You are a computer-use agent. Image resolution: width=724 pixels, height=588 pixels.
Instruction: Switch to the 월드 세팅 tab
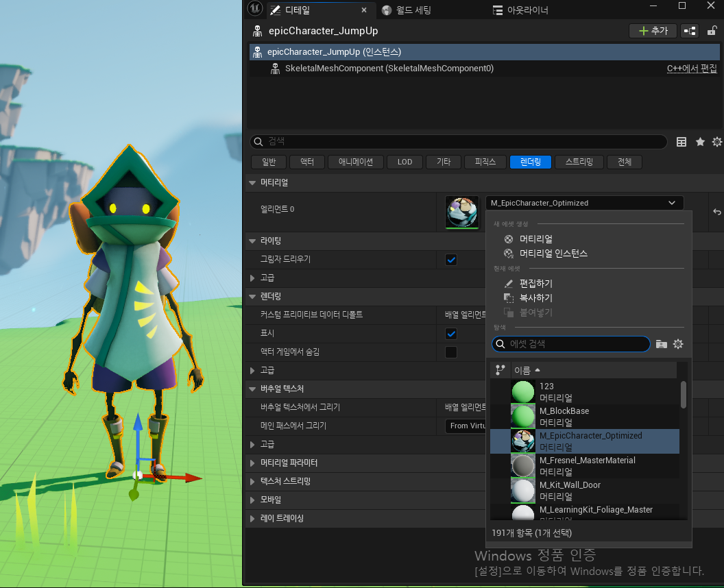coord(407,10)
